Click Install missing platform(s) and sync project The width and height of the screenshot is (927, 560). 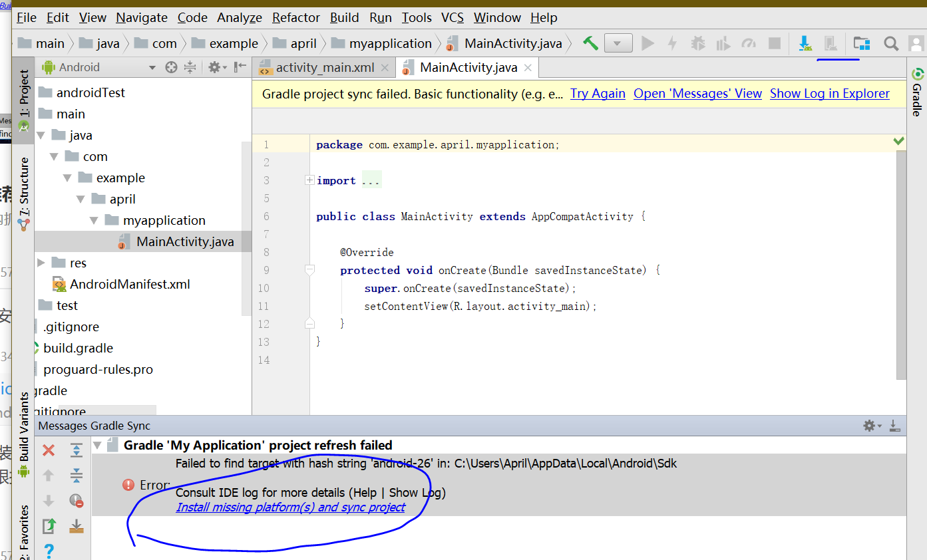click(x=290, y=507)
